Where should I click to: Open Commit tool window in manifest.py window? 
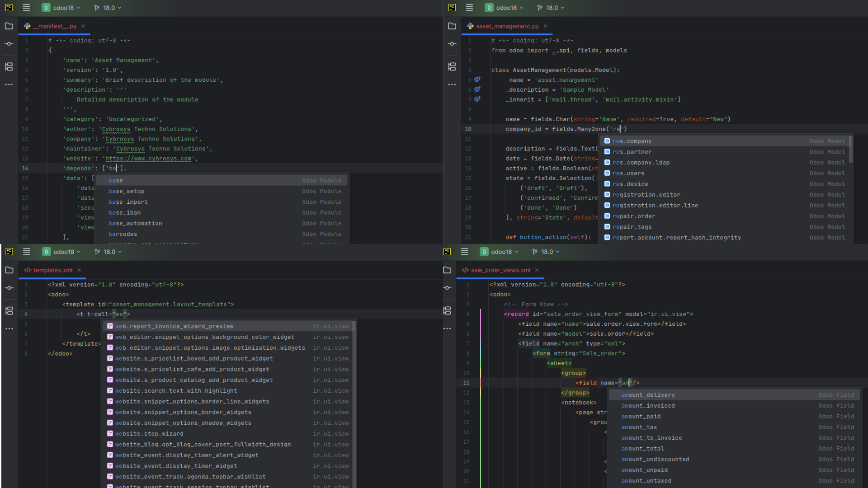[x=9, y=44]
